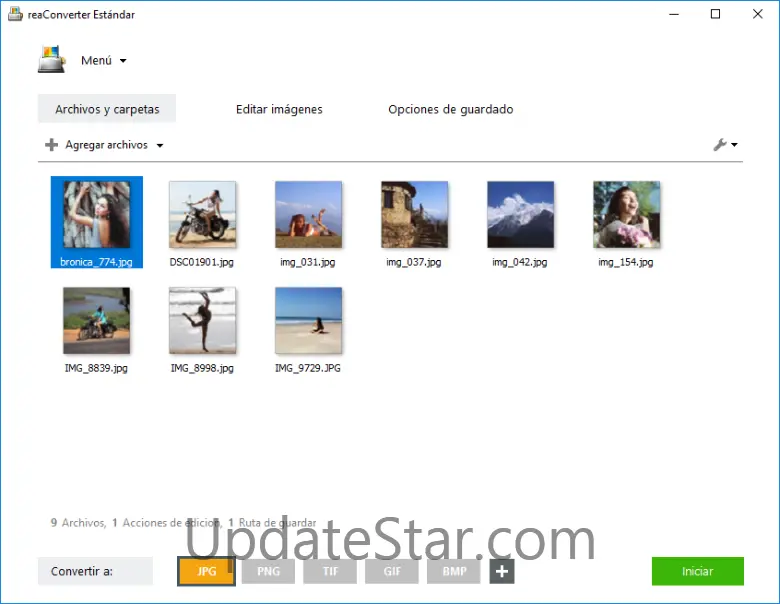The height and width of the screenshot is (604, 780).
Task: Switch to Archivos y carpetas tab
Action: click(107, 108)
